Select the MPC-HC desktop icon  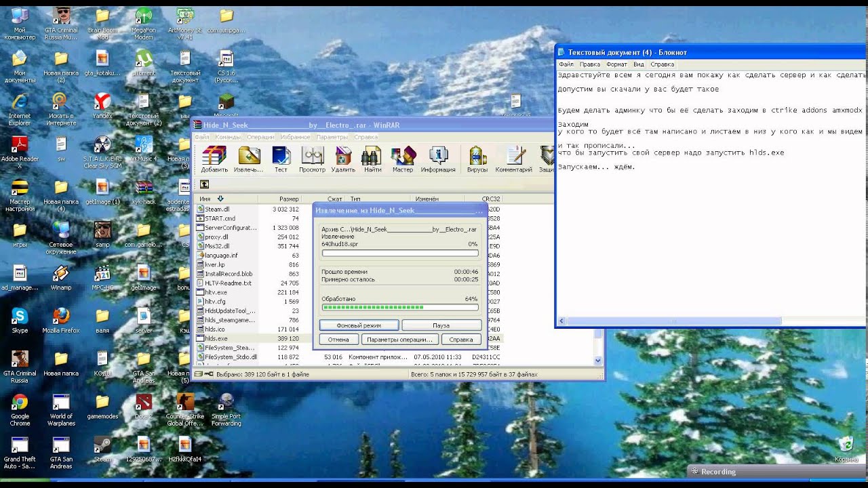pyautogui.click(x=102, y=273)
